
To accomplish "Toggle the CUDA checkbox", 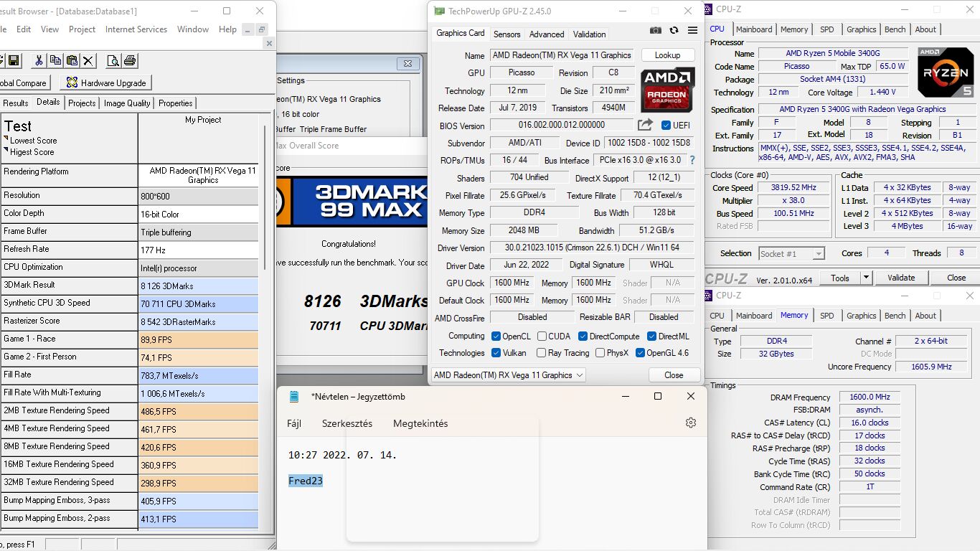I will click(x=542, y=336).
